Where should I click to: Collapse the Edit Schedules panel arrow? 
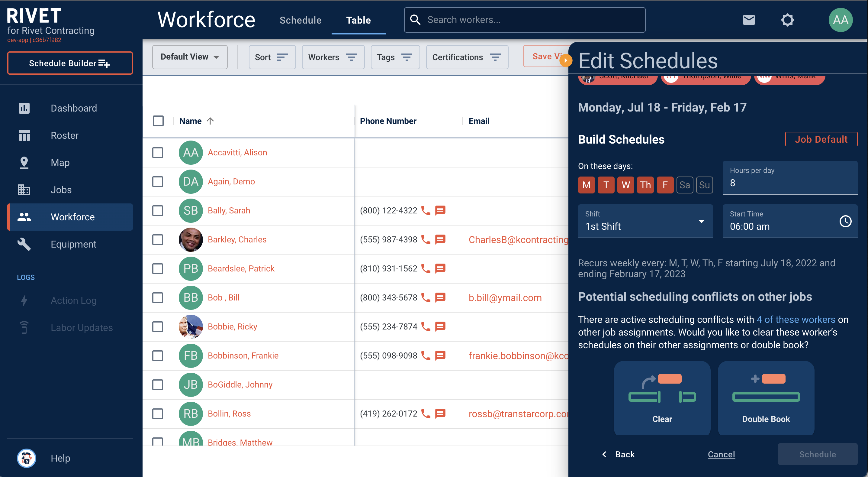566,60
